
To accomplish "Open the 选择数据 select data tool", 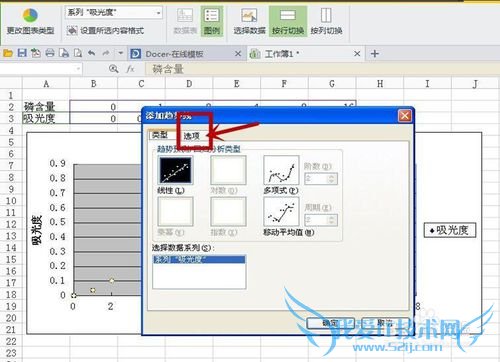I will 249,21.
